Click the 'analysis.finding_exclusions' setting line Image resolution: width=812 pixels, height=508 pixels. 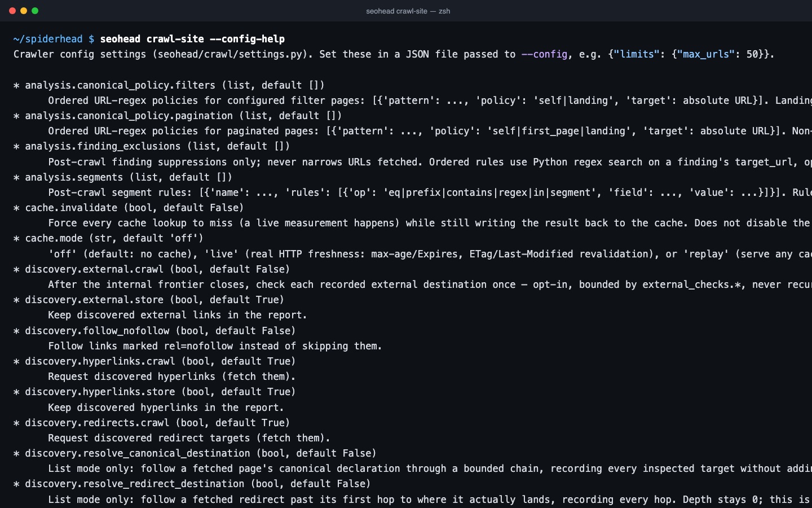point(152,146)
